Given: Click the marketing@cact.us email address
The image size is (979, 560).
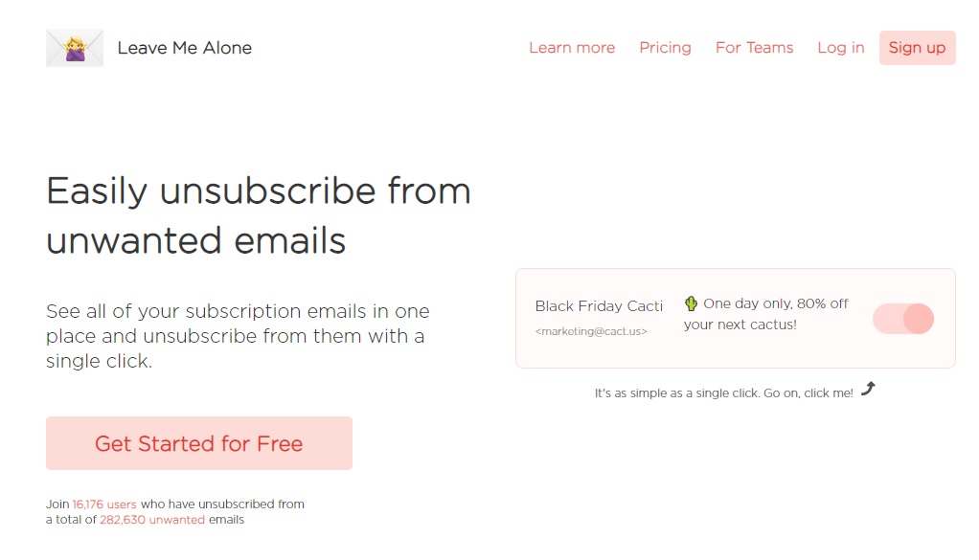Looking at the screenshot, I should tap(591, 331).
